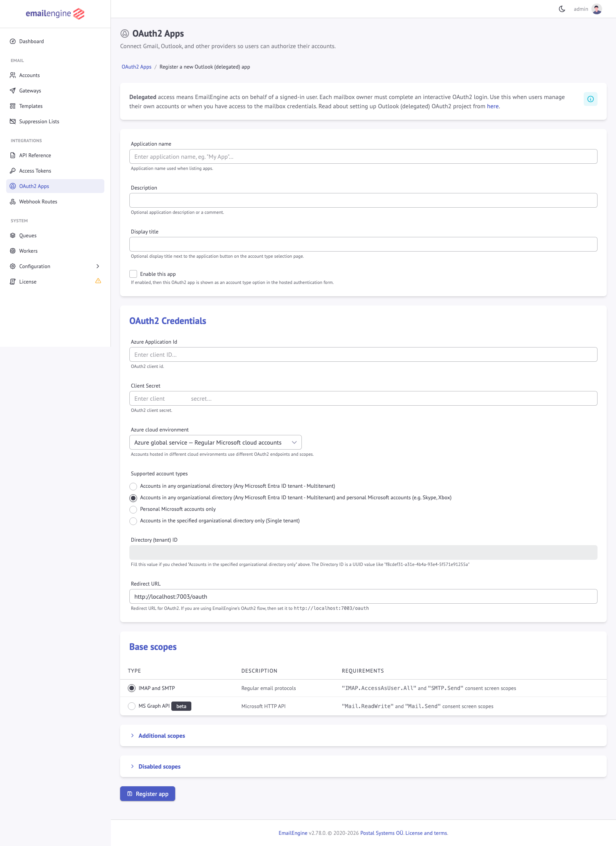Screen dimensions: 616x846
Task: Click 'Regular email protocols' description cell
Action: pos(269,688)
